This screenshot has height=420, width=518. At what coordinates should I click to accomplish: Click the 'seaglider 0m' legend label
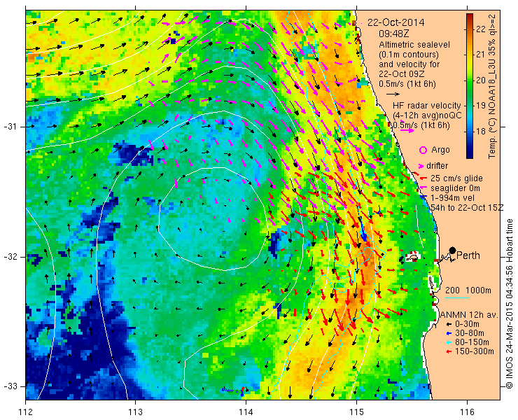pos(455,188)
